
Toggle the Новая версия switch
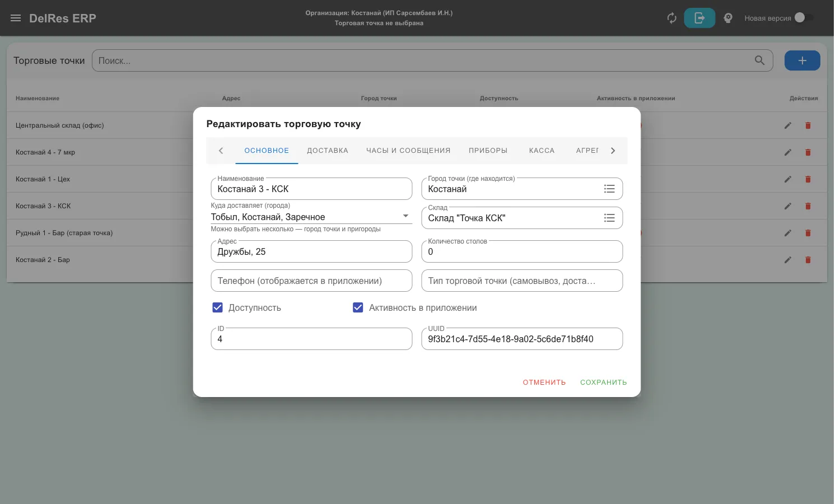point(804,18)
